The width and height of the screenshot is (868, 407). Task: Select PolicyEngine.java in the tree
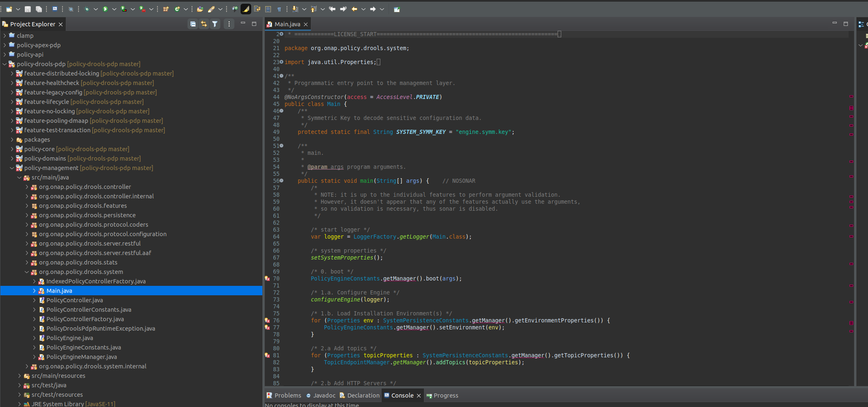point(69,338)
